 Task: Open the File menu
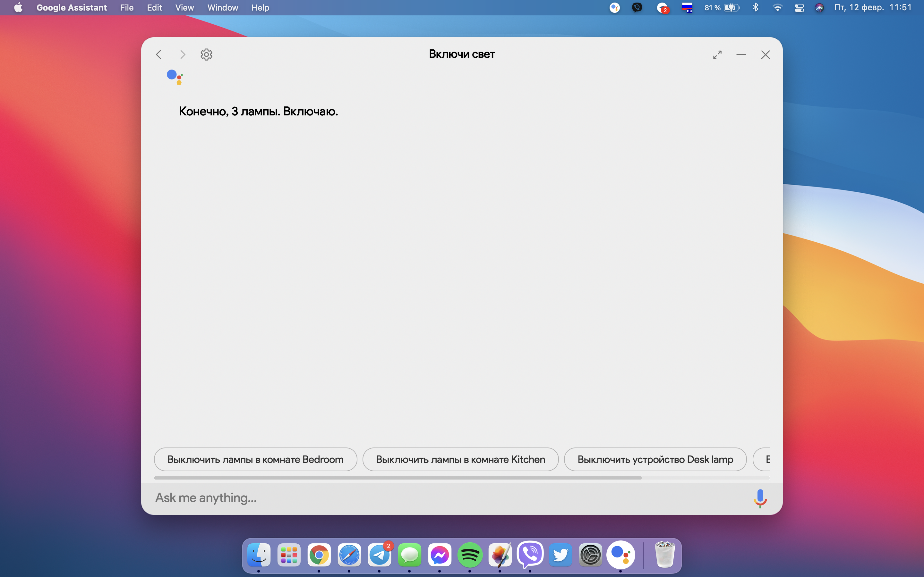click(x=127, y=8)
